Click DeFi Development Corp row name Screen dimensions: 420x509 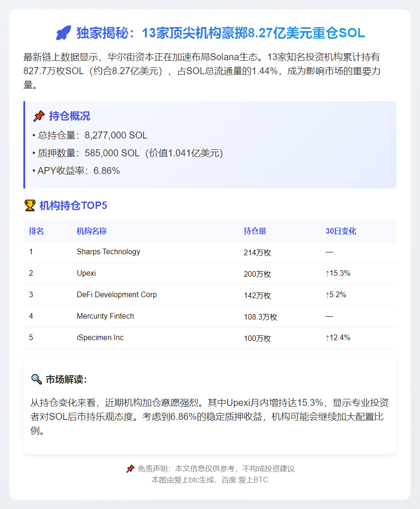pyautogui.click(x=117, y=295)
